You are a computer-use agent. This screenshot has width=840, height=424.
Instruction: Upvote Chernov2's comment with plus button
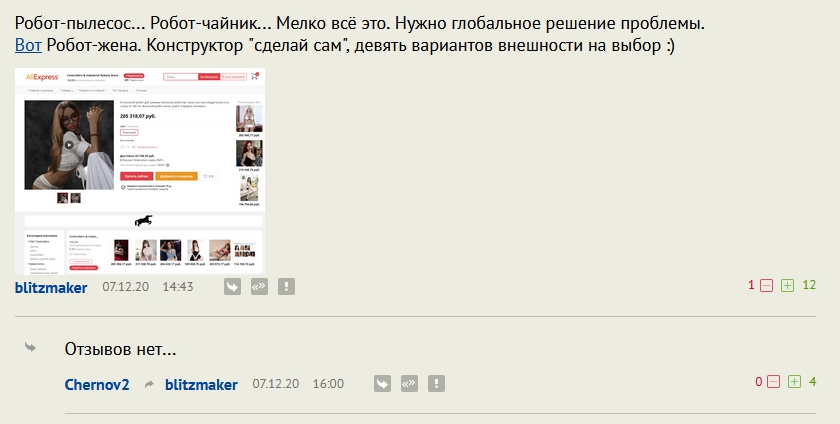(794, 382)
